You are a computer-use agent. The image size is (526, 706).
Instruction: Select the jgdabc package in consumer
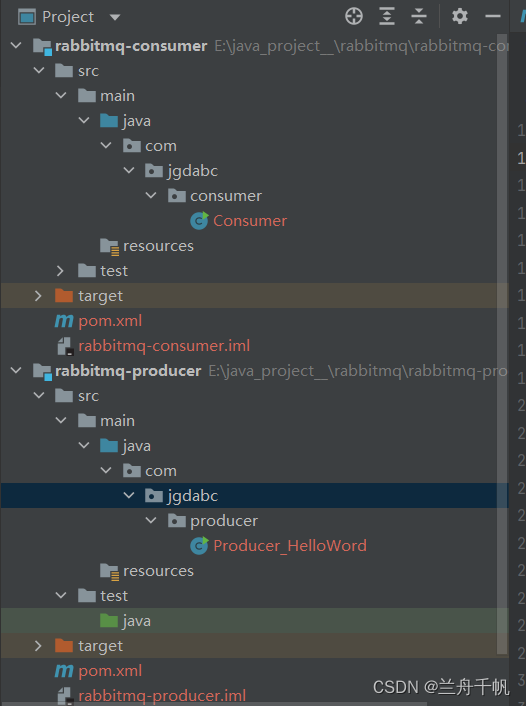(193, 171)
